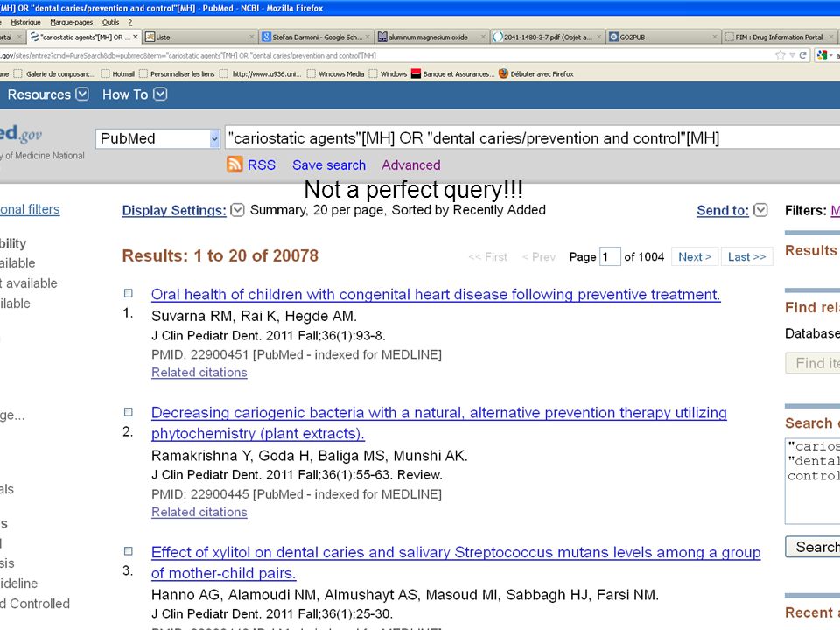Image resolution: width=840 pixels, height=630 pixels.
Task: Click the Send to link
Action: 723,211
